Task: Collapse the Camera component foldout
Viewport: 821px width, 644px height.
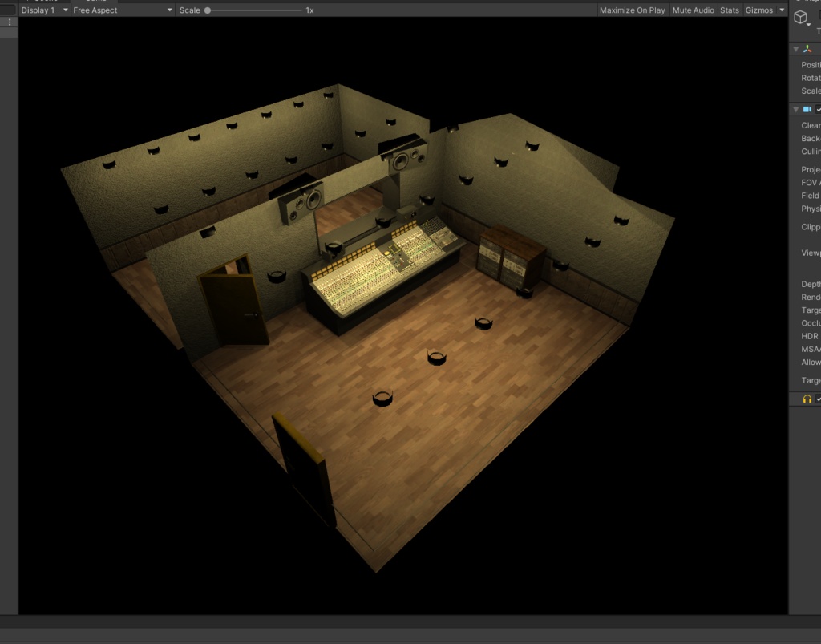Action: [x=796, y=109]
